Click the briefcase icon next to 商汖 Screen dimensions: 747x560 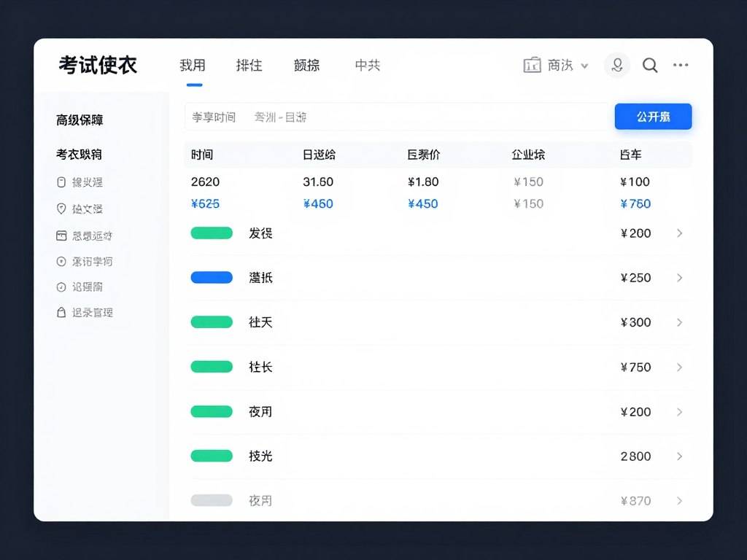point(532,65)
